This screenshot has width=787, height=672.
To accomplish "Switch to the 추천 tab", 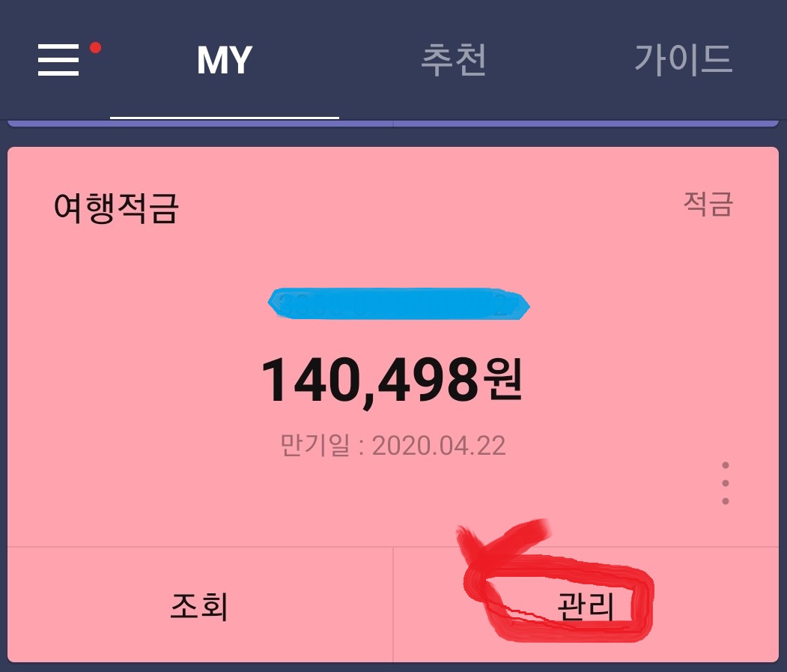I will [454, 60].
